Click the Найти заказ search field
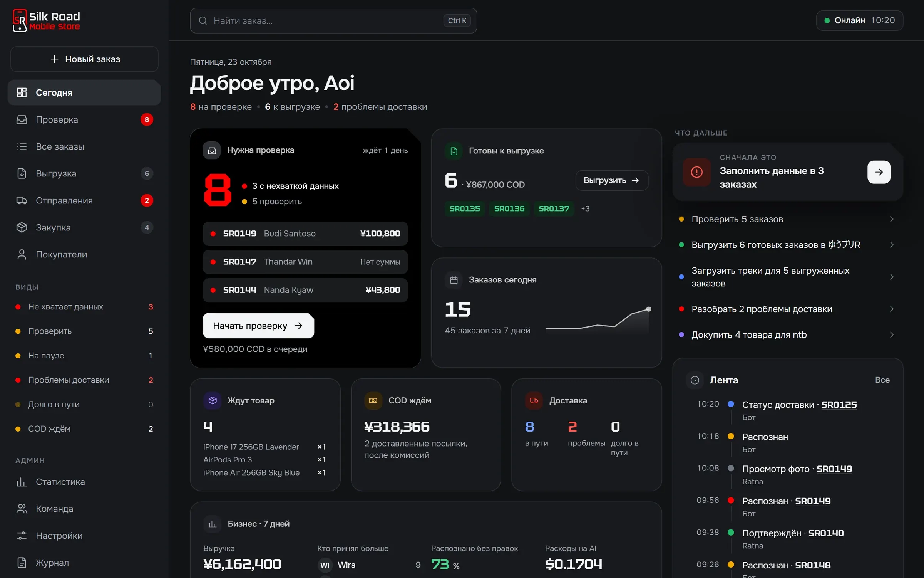924x578 pixels. [x=333, y=20]
